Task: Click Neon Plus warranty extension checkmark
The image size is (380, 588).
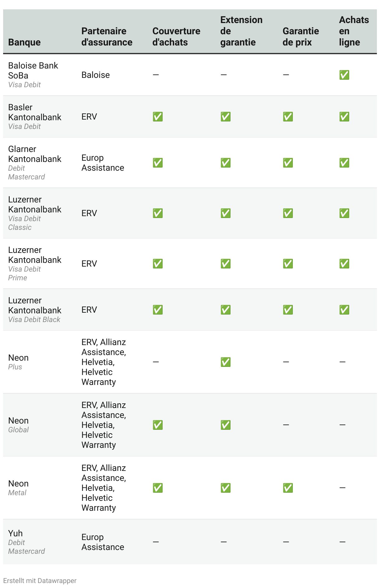Action: [226, 362]
